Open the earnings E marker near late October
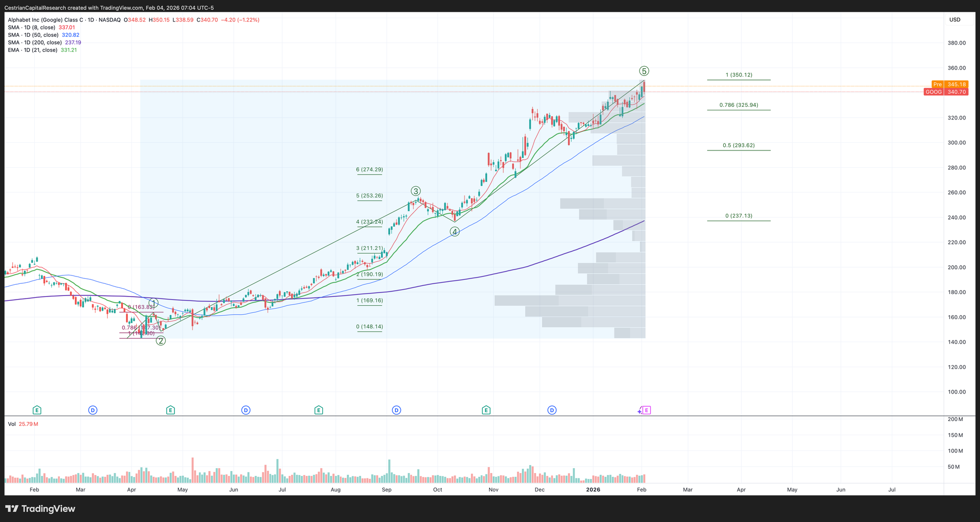The width and height of the screenshot is (980, 522). click(x=486, y=410)
